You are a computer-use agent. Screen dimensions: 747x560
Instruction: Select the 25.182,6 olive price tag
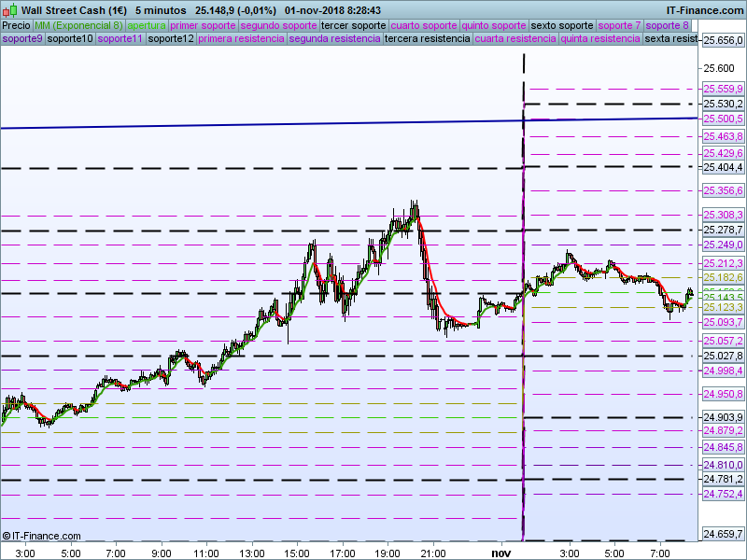point(723,277)
